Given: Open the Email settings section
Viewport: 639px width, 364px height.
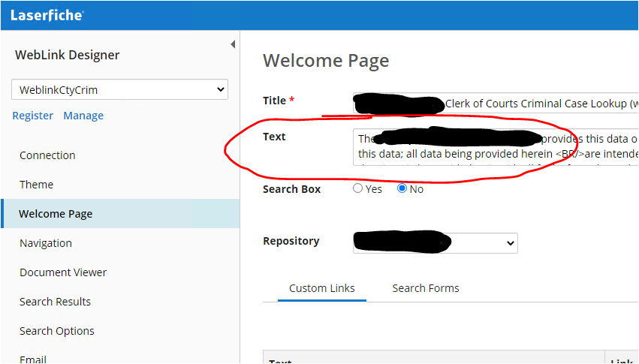Looking at the screenshot, I should pyautogui.click(x=33, y=359).
